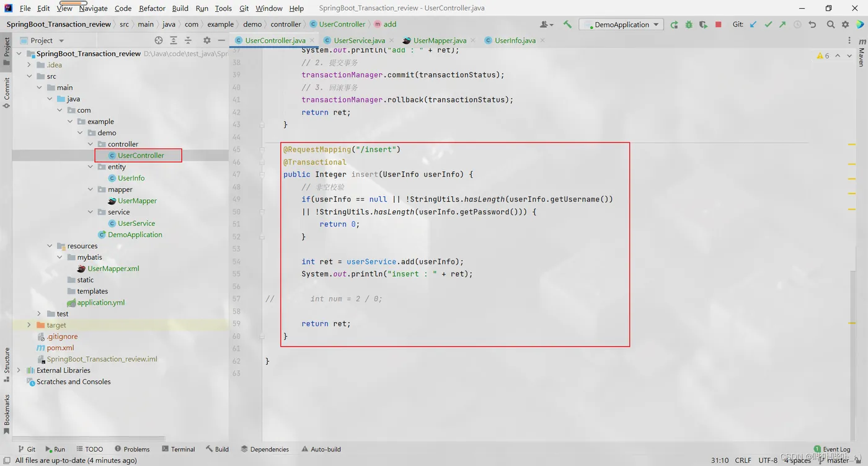
Task: Open the Navigate menu
Action: [x=93, y=8]
